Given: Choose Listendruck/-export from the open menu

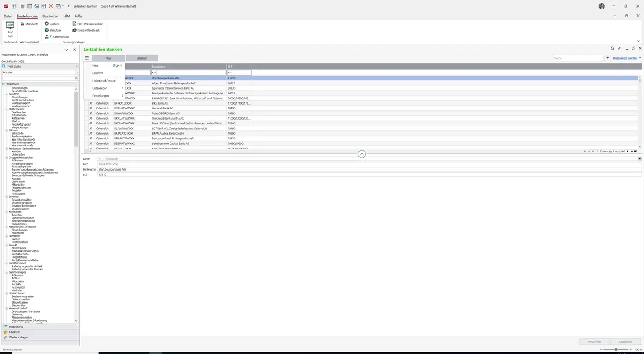Looking at the screenshot, I should coord(105,80).
